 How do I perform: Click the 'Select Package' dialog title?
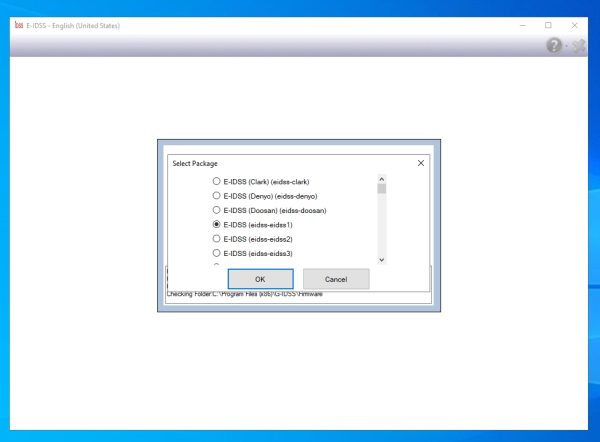point(195,163)
